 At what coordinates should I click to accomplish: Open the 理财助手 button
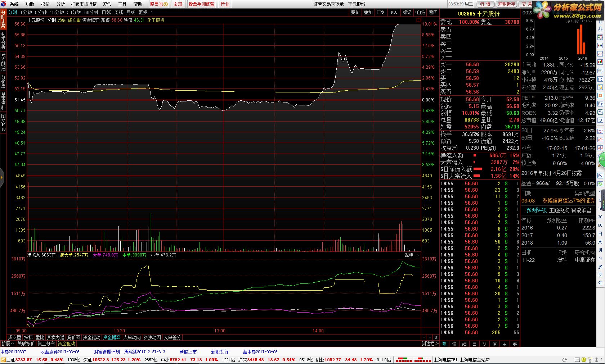507,4
